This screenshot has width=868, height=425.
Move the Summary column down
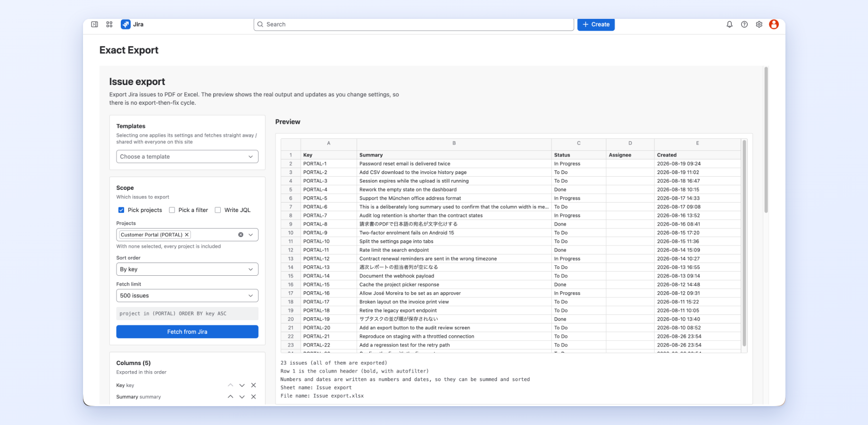pyautogui.click(x=242, y=397)
